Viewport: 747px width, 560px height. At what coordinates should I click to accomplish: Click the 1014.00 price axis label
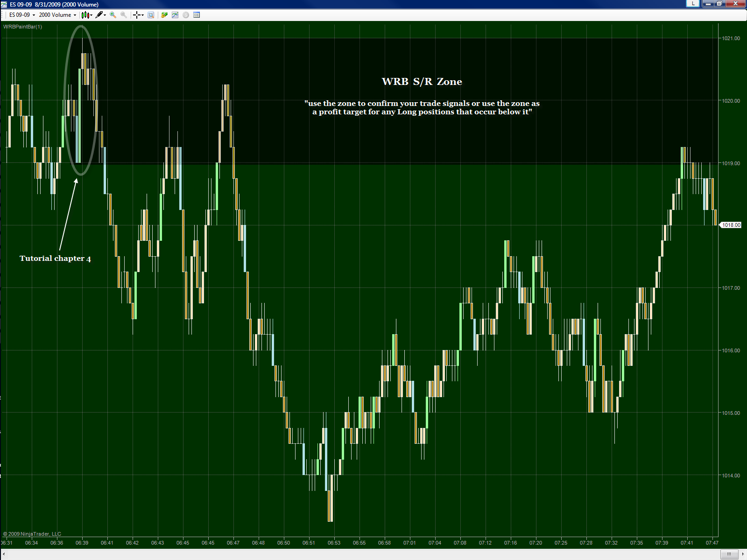click(x=731, y=476)
